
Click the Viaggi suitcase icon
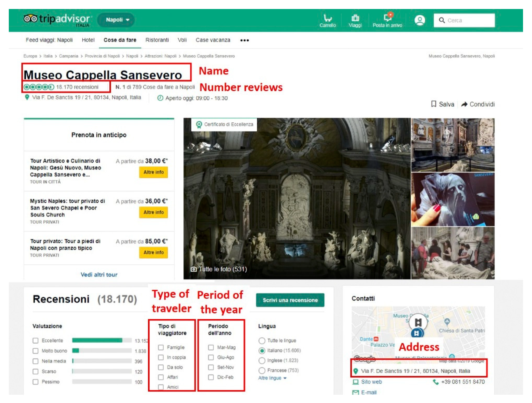click(355, 18)
